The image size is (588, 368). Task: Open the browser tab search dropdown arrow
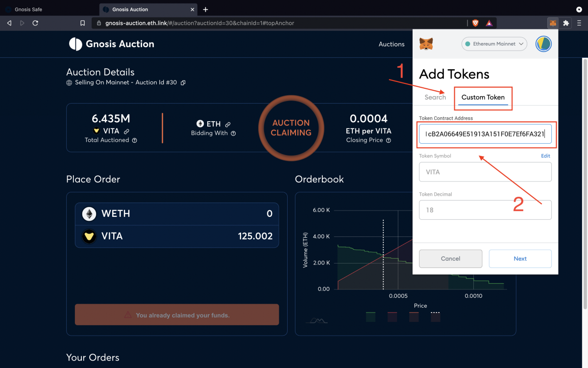pos(579,9)
